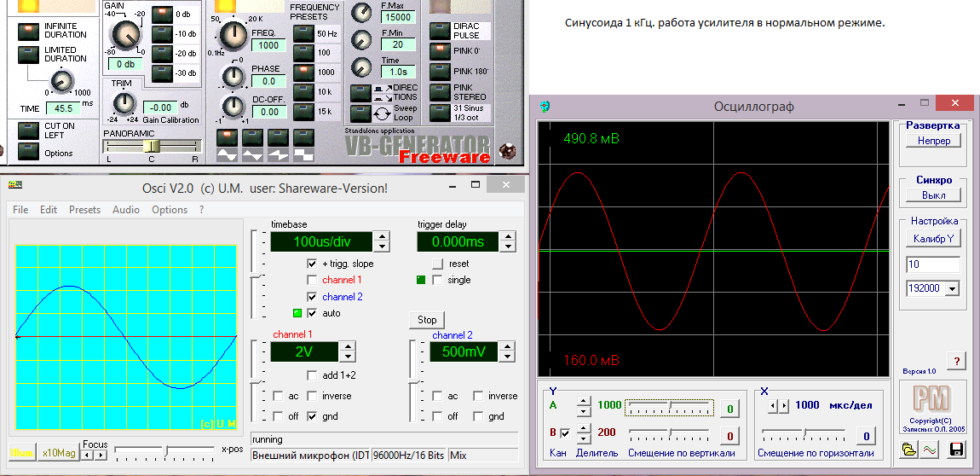980x476 pixels.
Task: Click the Stop button
Action: [x=427, y=320]
